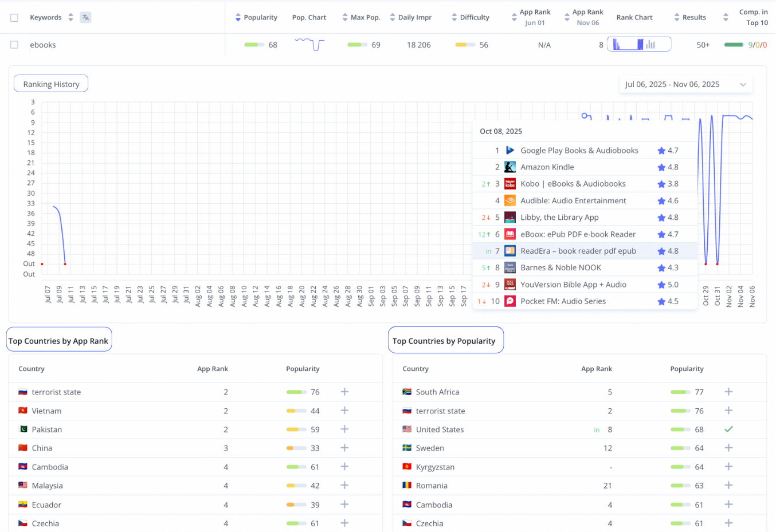Open the ebooks rank chart thumbnail
Image resolution: width=776 pixels, height=532 pixels.
pyautogui.click(x=639, y=44)
